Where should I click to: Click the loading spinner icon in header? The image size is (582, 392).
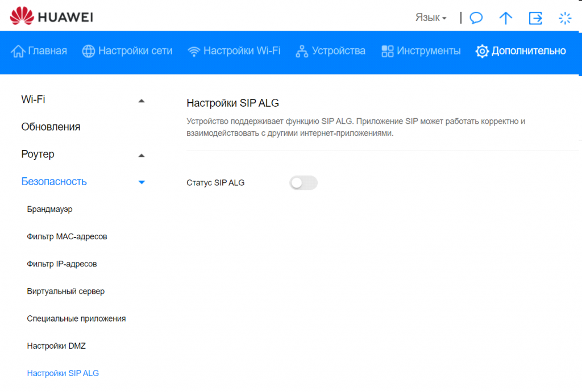coord(565,18)
